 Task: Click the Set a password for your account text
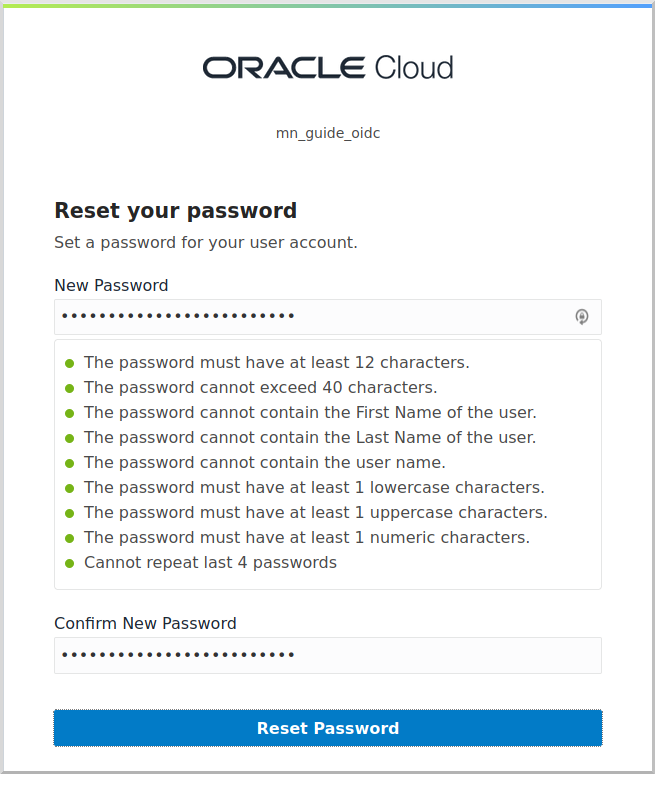point(206,243)
